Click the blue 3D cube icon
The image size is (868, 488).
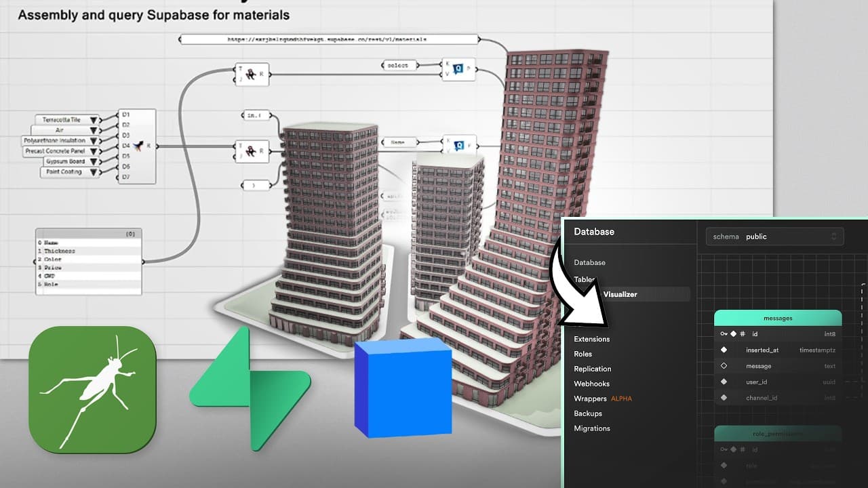[x=403, y=388]
